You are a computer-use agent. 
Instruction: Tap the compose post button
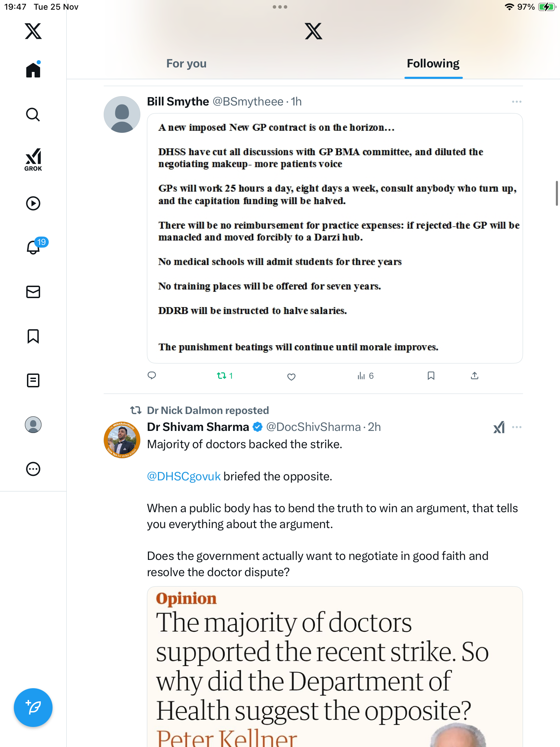click(x=33, y=708)
